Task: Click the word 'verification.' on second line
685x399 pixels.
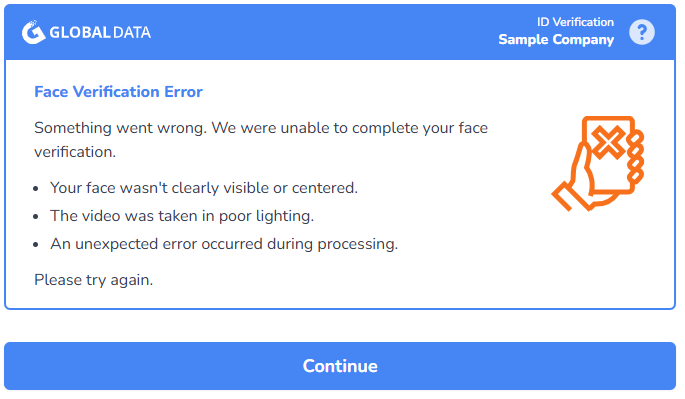Action: (x=75, y=152)
